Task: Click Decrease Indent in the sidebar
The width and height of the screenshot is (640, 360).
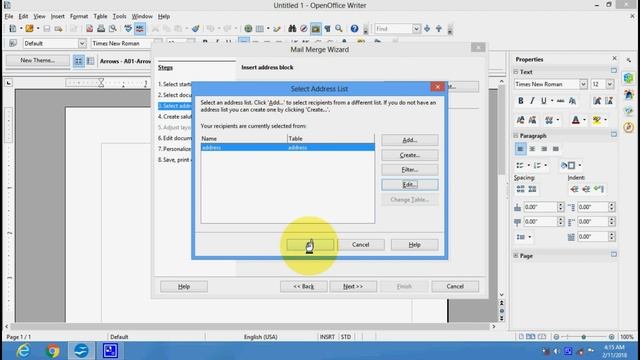Action: 586,189
